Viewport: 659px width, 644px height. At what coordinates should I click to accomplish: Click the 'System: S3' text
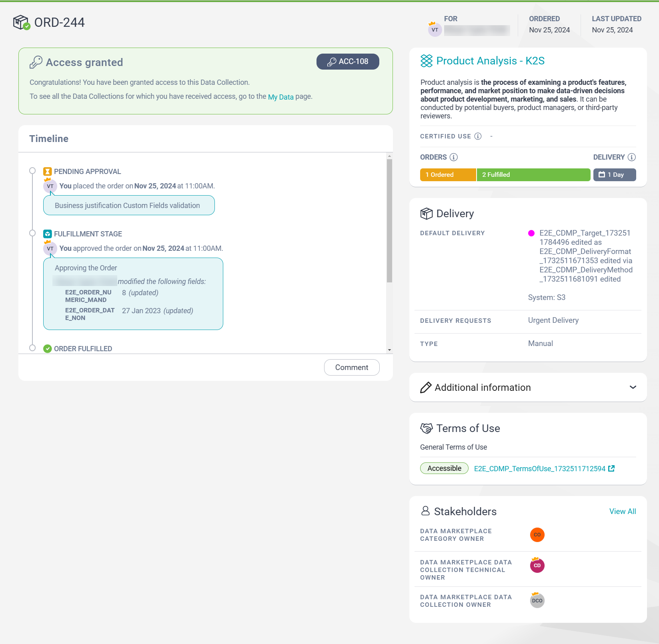[x=547, y=298]
